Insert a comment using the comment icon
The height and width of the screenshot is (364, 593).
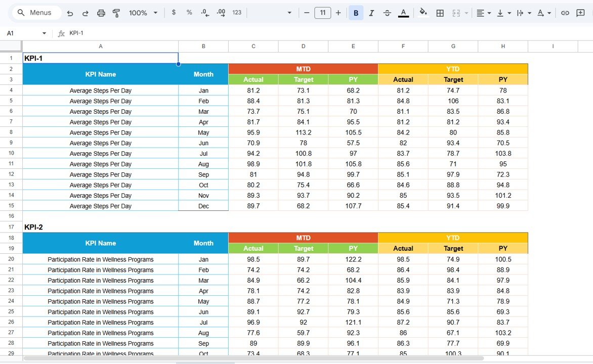pyautogui.click(x=581, y=13)
